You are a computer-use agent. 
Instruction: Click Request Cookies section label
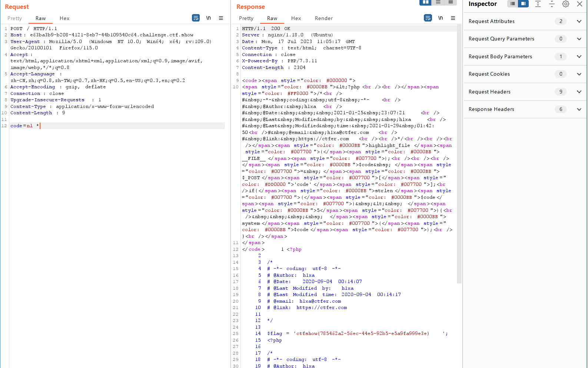489,74
